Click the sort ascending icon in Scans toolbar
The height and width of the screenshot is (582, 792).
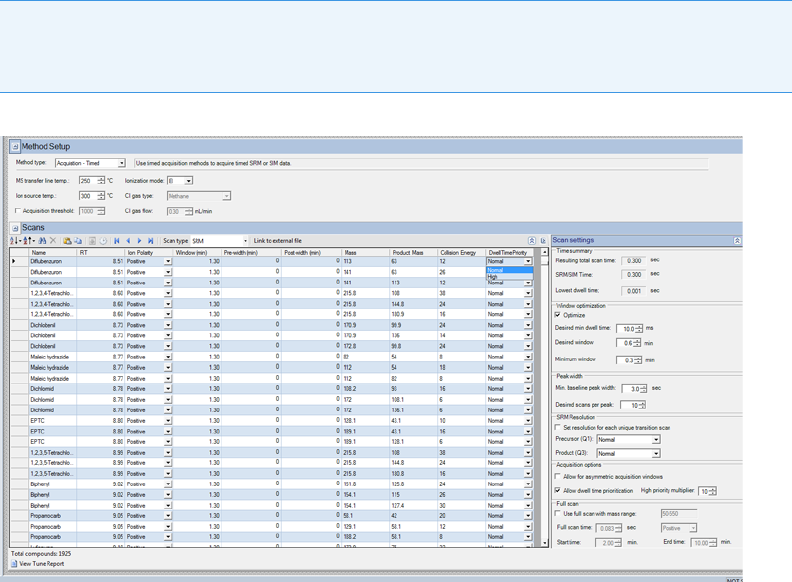point(15,241)
